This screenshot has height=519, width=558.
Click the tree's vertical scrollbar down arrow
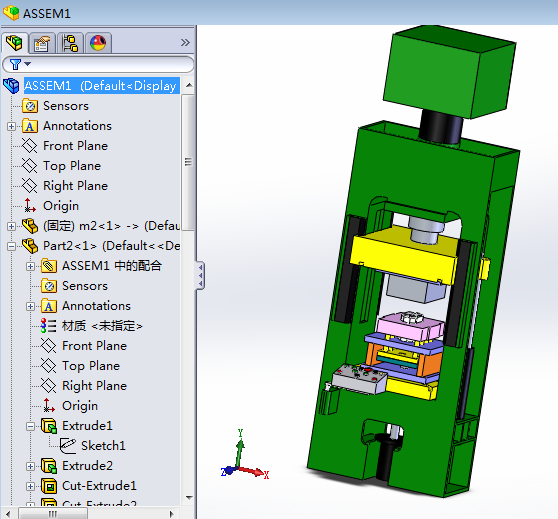[189, 498]
